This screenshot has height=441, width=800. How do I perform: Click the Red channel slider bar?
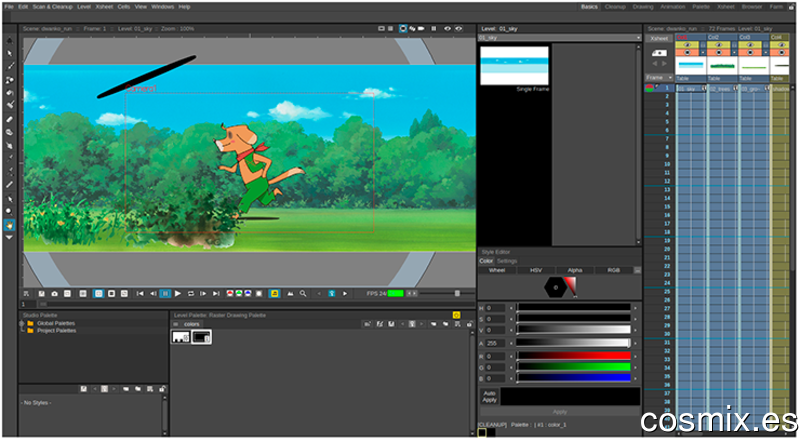pos(573,356)
